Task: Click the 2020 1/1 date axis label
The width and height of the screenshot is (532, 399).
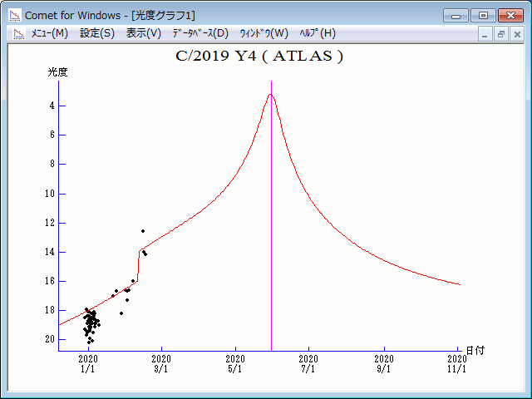Action: pyautogui.click(x=88, y=364)
